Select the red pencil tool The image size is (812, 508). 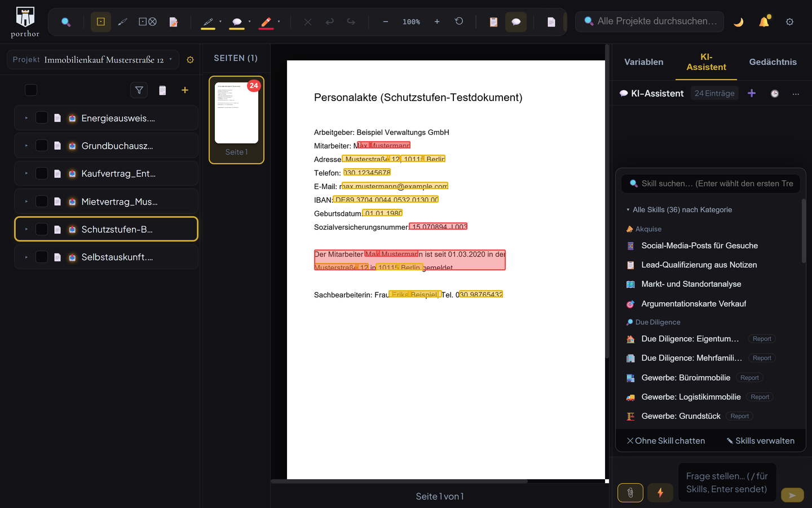pos(266,22)
